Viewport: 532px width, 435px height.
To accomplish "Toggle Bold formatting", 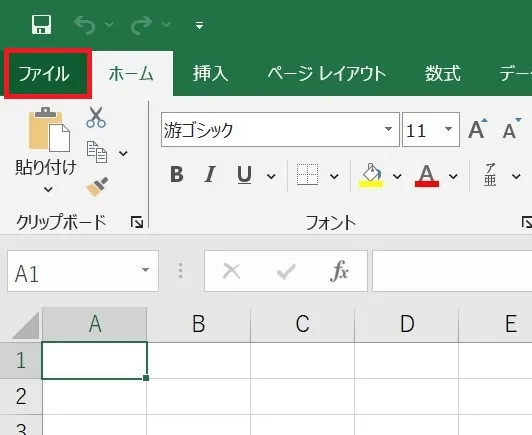I will pyautogui.click(x=177, y=175).
